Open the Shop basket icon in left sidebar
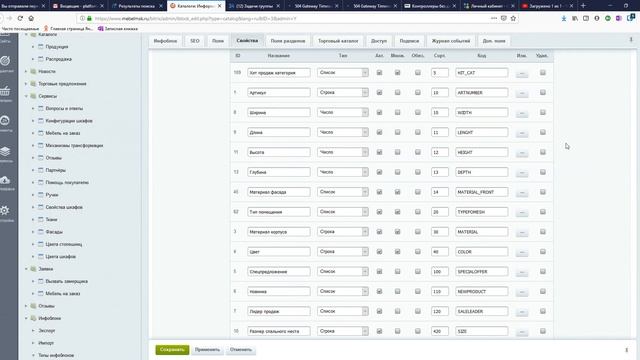Screen dimensions: 640x360 5,91
